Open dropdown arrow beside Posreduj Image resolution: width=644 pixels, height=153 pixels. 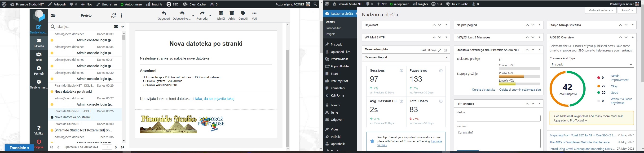click(x=210, y=16)
